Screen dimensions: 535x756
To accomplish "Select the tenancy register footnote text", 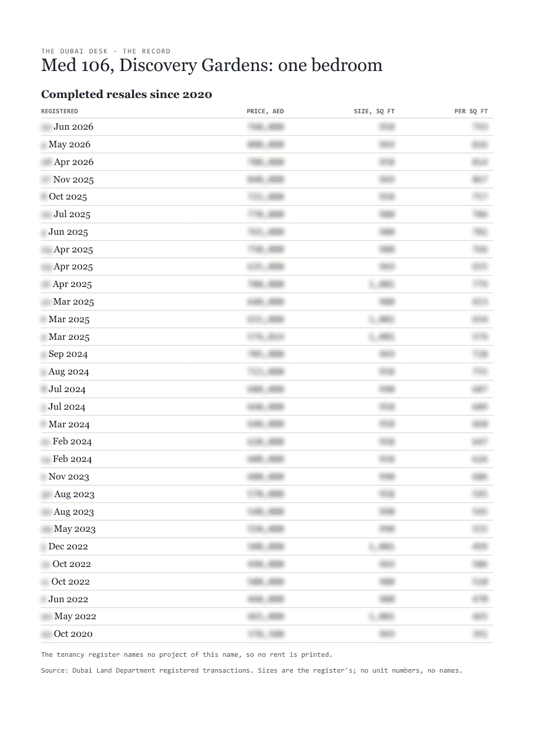I will point(187,654).
